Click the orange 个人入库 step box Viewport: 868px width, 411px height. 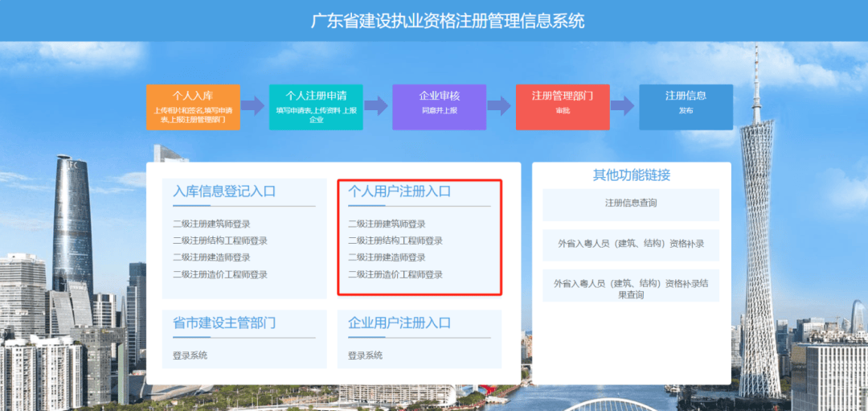pyautogui.click(x=193, y=106)
